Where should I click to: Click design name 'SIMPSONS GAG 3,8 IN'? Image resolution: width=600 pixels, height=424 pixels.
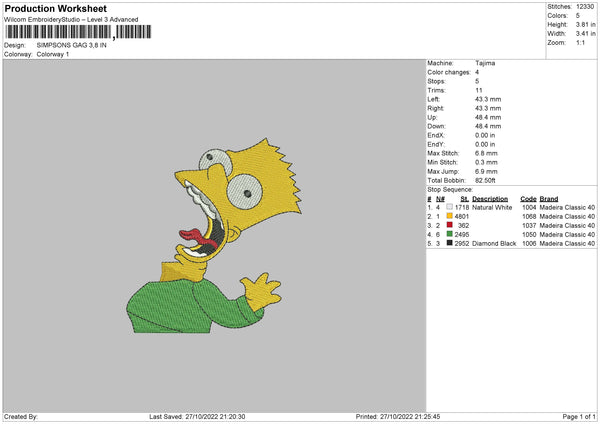point(72,45)
